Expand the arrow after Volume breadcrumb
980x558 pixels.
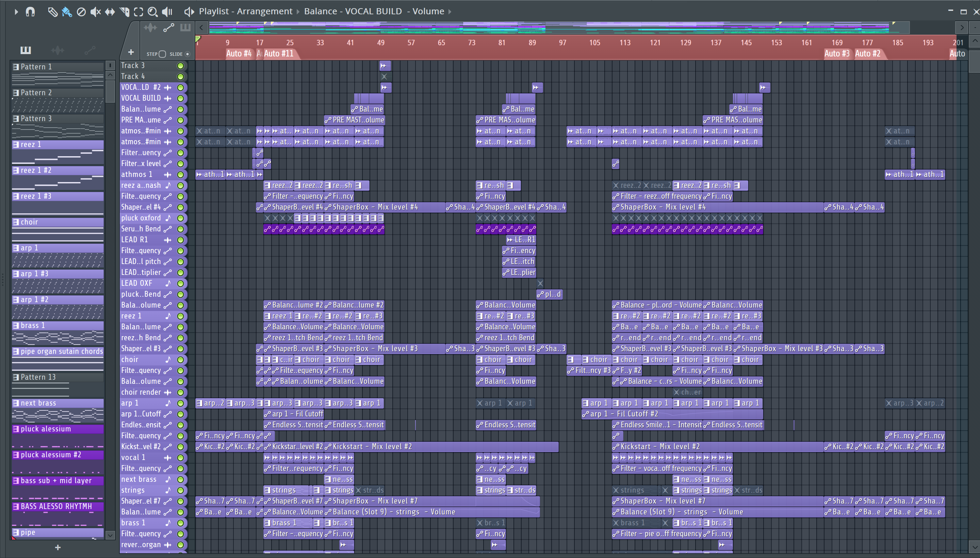(x=450, y=12)
